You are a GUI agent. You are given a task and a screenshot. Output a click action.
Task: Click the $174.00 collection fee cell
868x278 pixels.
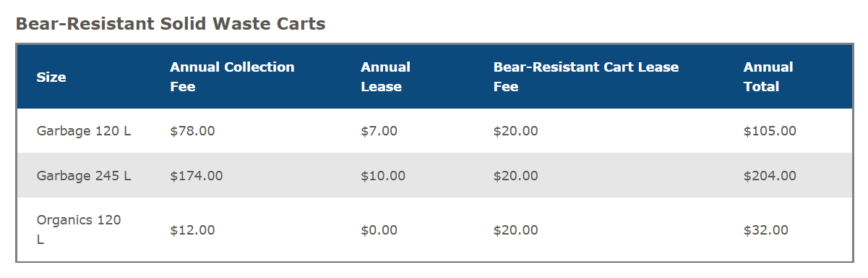[x=197, y=175]
